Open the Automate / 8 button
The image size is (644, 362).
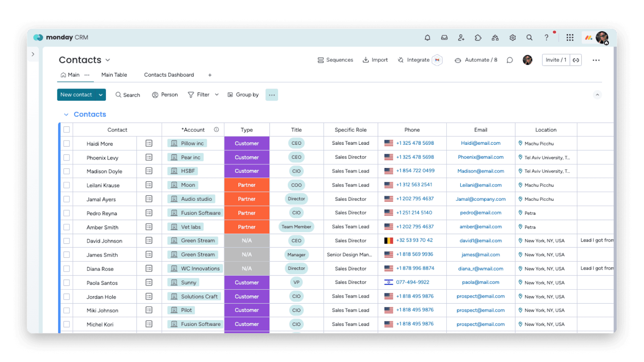coord(476,60)
